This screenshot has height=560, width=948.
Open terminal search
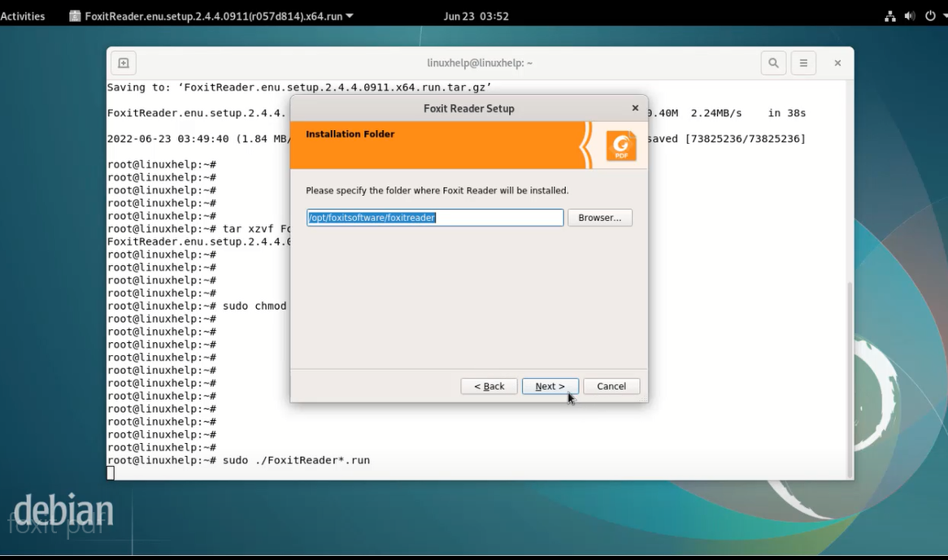click(773, 63)
